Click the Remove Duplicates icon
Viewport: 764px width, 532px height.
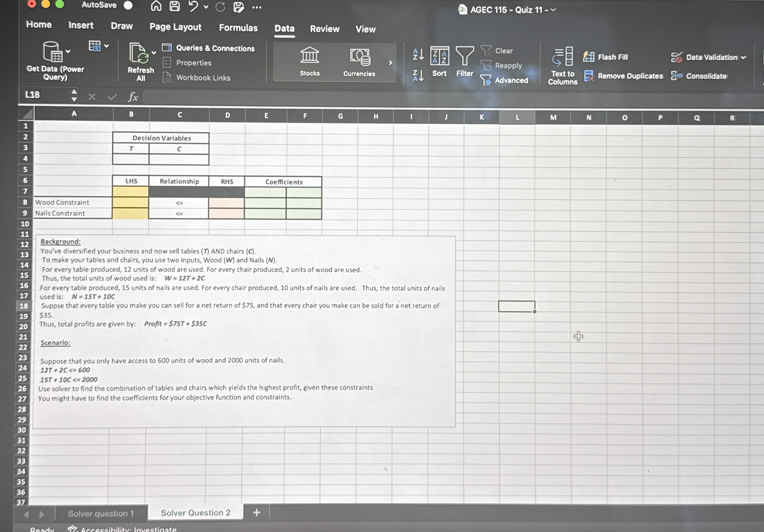point(590,76)
